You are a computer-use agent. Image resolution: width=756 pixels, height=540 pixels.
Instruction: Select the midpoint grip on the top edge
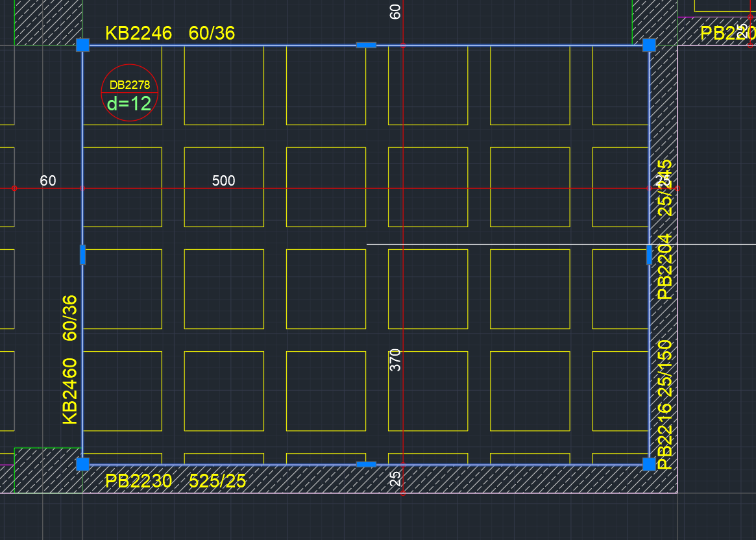tap(366, 45)
